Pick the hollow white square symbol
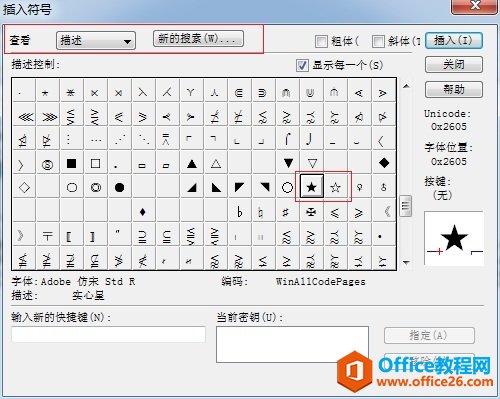This screenshot has height=399, width=500. 95,163
